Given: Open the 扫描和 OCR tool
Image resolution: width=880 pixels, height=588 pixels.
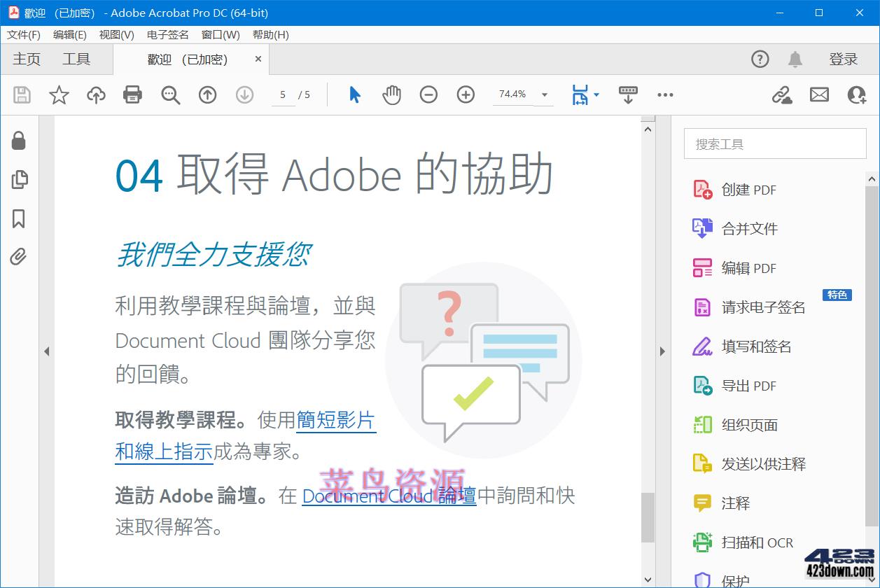Looking at the screenshot, I should (x=755, y=542).
